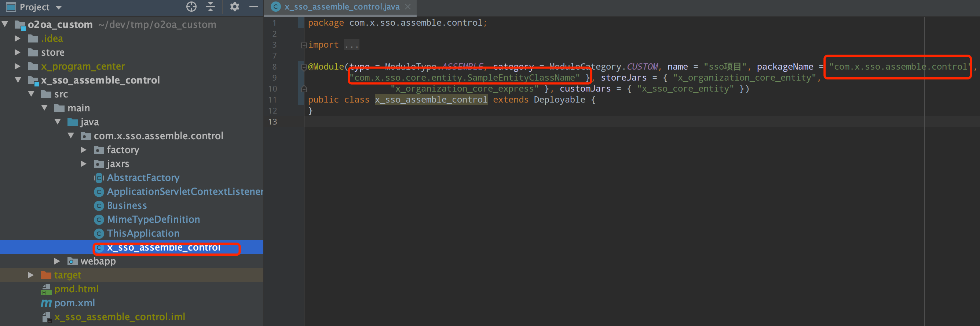Click the pmd.html file icon
Viewport: 980px width, 326px height.
click(x=46, y=289)
